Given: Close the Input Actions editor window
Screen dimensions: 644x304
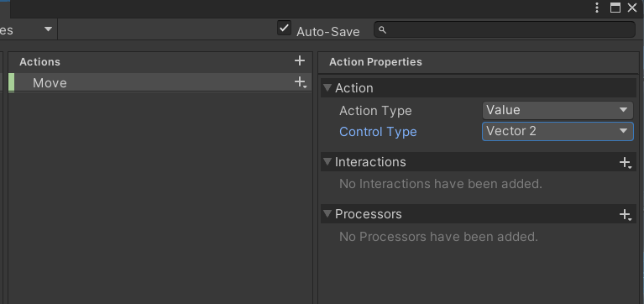Looking at the screenshot, I should pos(632,8).
